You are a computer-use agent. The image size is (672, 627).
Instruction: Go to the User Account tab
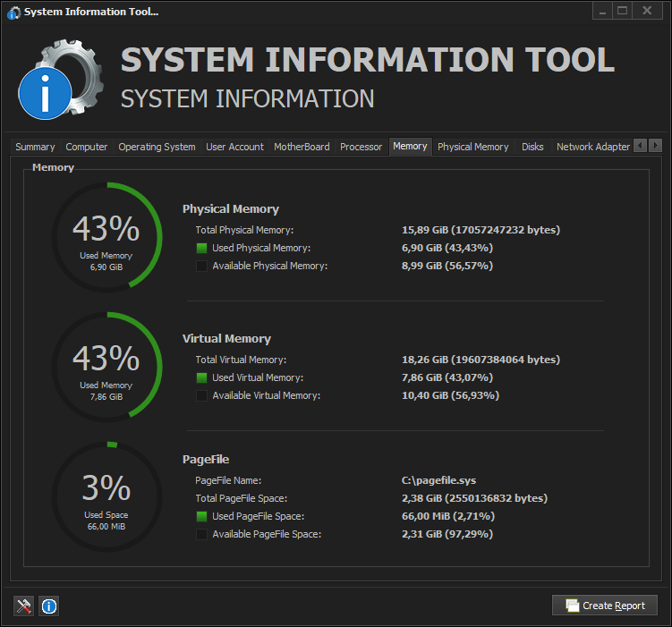(234, 147)
